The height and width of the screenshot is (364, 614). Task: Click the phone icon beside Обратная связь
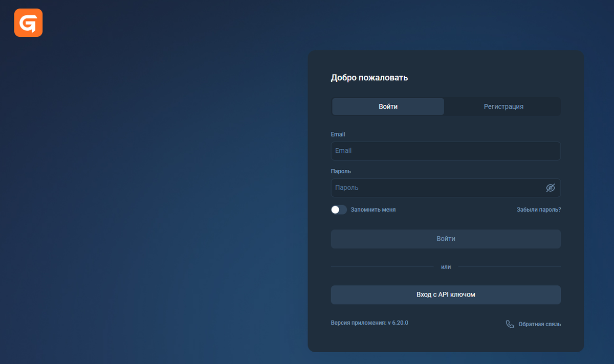(510, 324)
